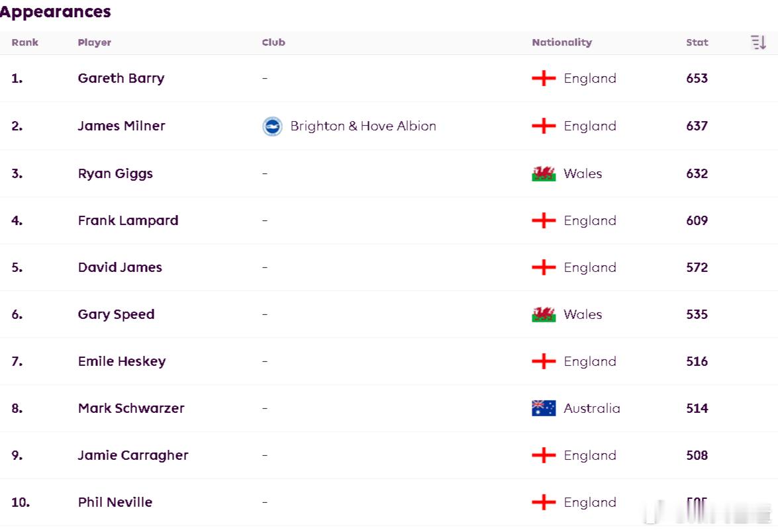Select Jamie Carragher row name

[x=133, y=455]
